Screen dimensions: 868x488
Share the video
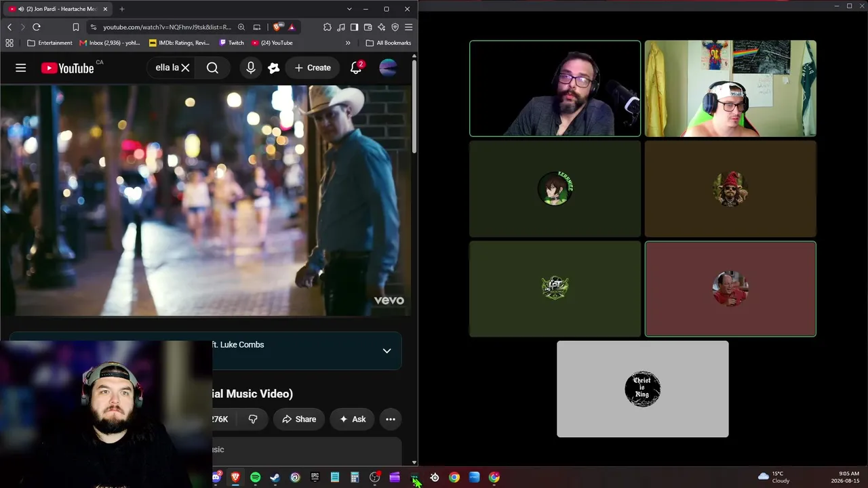299,419
